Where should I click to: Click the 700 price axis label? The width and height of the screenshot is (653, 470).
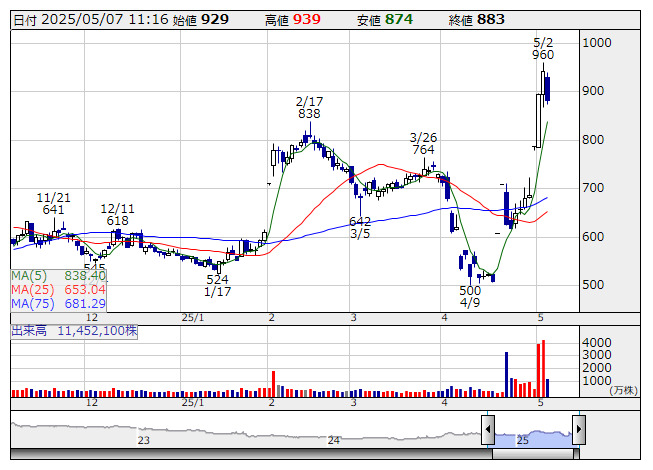593,188
